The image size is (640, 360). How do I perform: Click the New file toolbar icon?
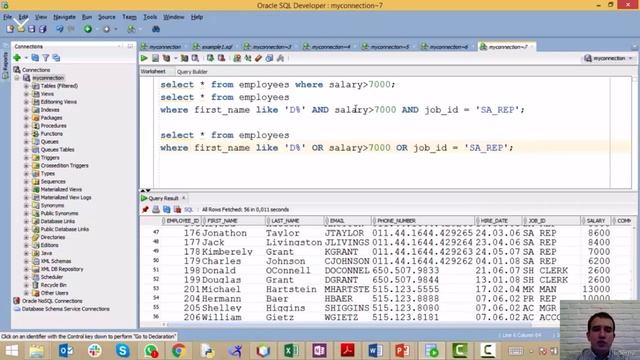tap(10, 29)
